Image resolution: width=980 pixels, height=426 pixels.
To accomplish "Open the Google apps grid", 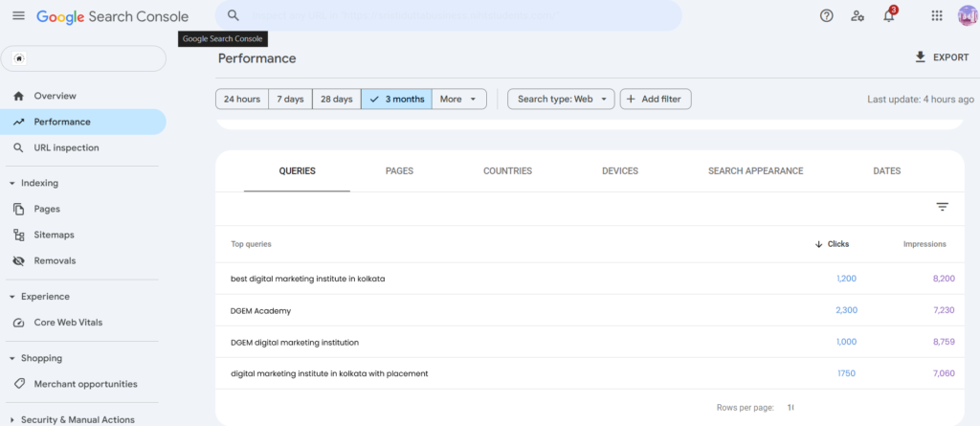I will point(937,16).
